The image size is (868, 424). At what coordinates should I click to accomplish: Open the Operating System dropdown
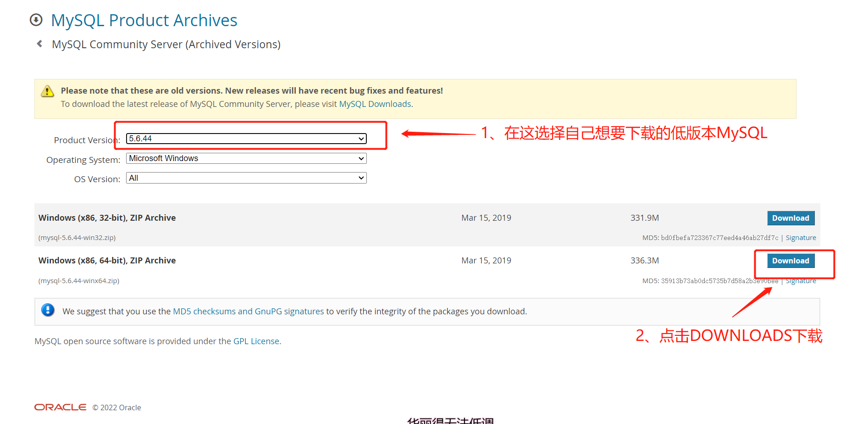tap(246, 158)
